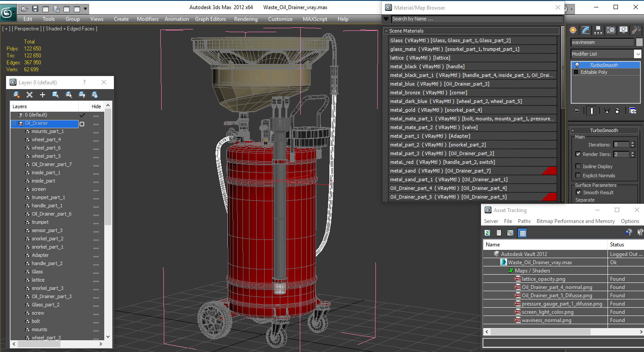Screen dimensions: 644x352
Task: Enable Isoline Display checkbox
Action: (578, 166)
